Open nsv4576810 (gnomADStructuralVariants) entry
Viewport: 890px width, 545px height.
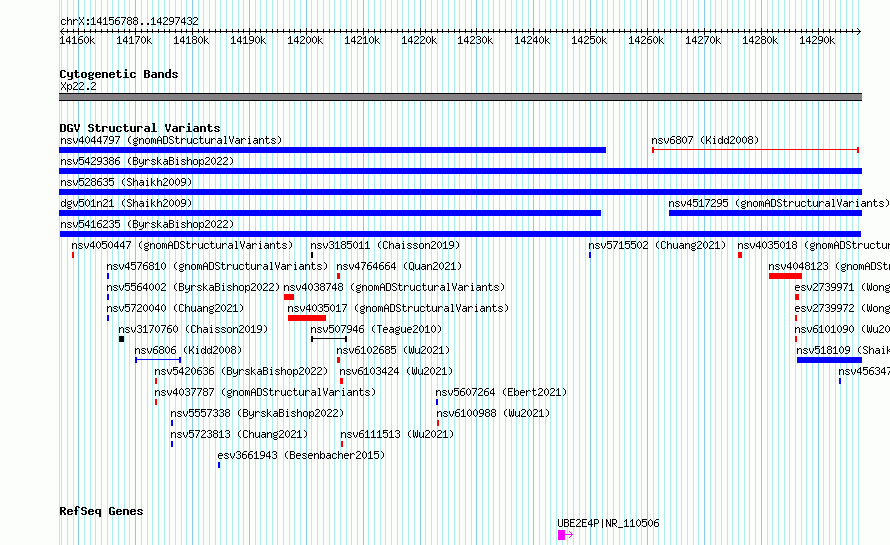[217, 266]
